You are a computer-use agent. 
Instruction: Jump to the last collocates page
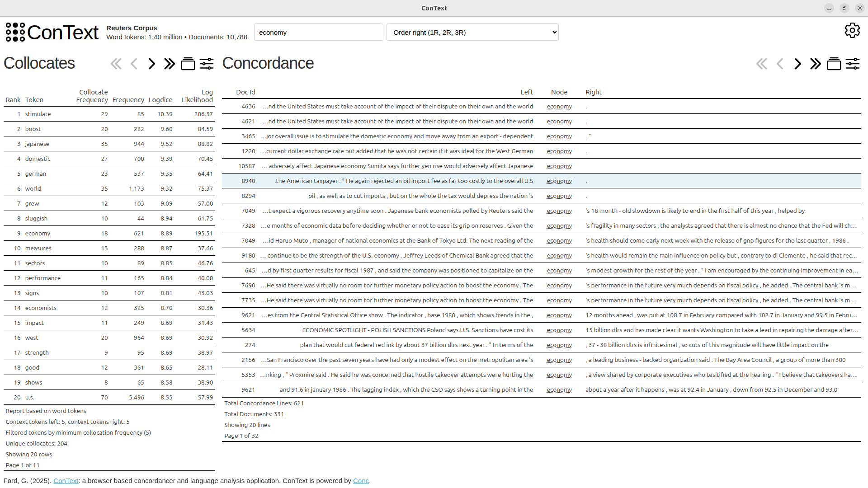169,64
